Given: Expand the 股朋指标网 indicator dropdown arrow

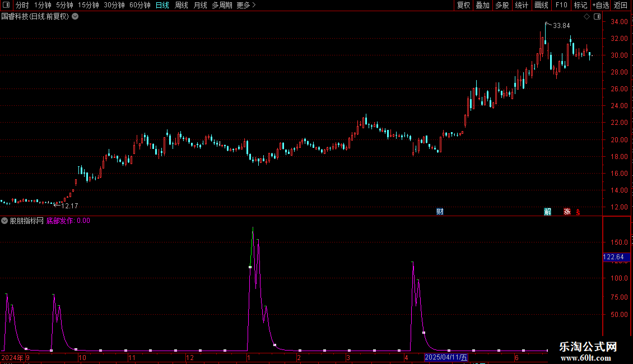Looking at the screenshot, I should [x=4, y=221].
